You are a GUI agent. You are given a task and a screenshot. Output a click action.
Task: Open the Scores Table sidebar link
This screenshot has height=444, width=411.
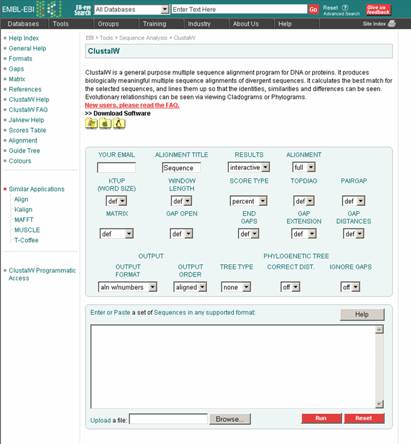point(27,130)
